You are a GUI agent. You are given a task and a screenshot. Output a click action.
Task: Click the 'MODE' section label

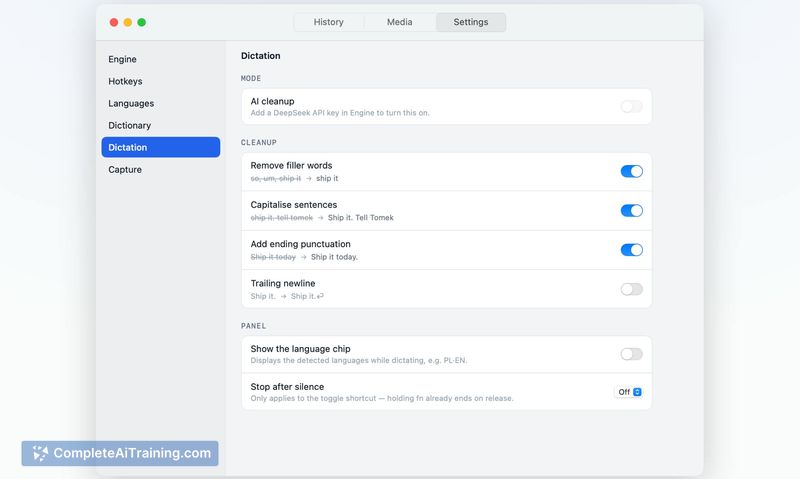click(251, 79)
